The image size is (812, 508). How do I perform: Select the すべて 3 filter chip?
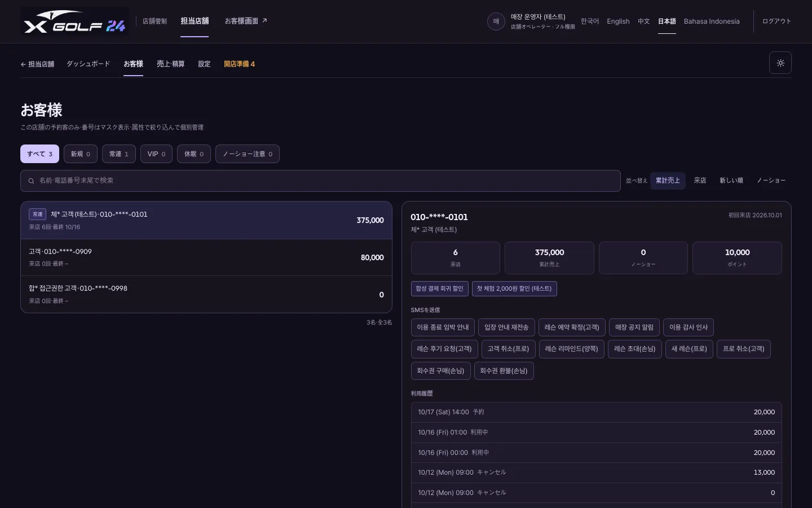[x=39, y=154]
